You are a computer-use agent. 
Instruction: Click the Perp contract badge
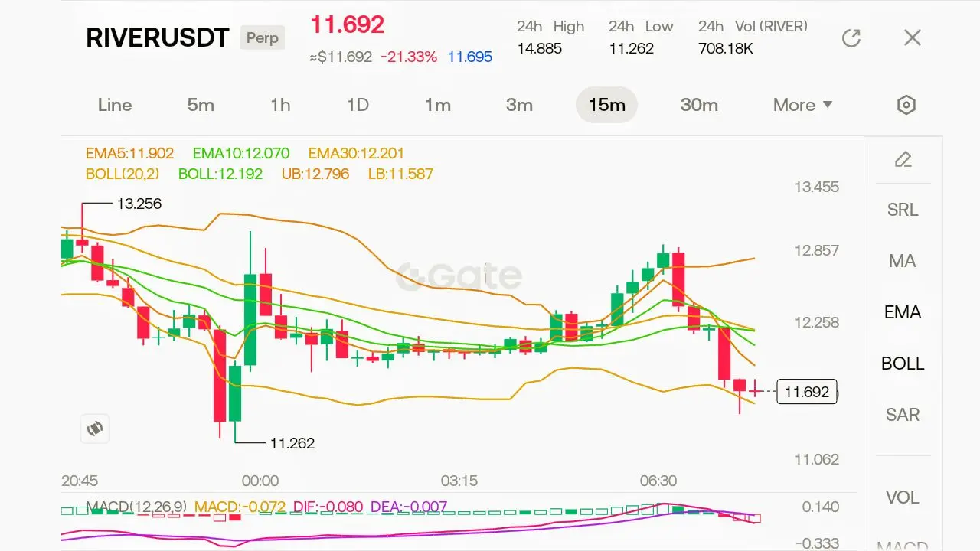263,37
